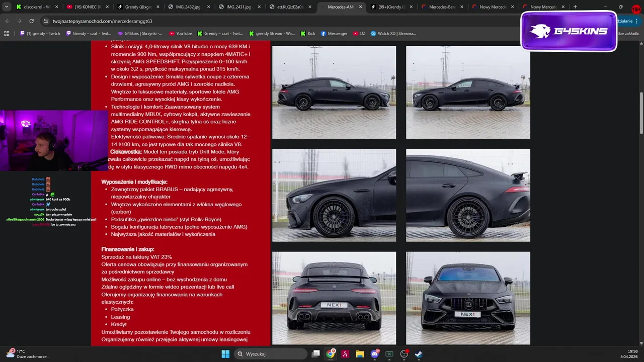Click the 'Sprzedaż na fakturę VAT 23%' line

pos(137,257)
